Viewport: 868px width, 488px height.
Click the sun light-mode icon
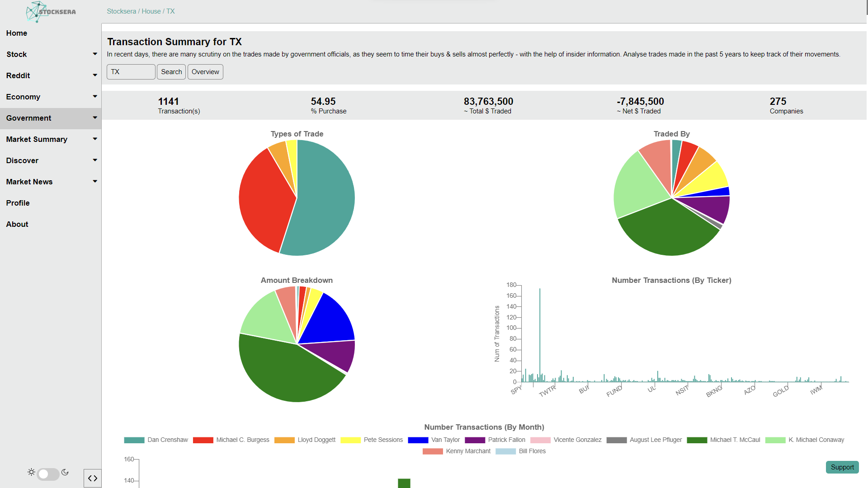31,472
